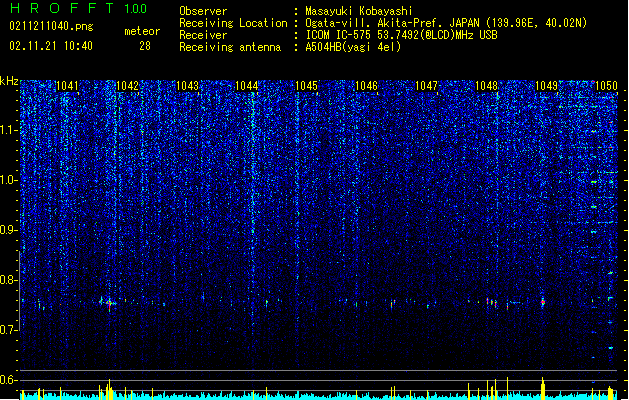Click the 1042 time marker
629x400 pixels.
click(127, 86)
